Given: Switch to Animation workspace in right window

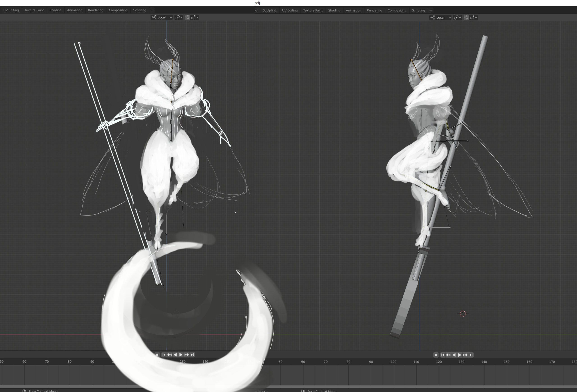Looking at the screenshot, I should (353, 10).
